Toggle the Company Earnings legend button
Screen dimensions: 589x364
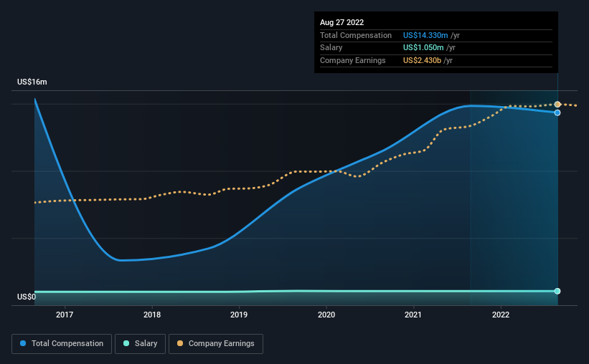click(216, 344)
